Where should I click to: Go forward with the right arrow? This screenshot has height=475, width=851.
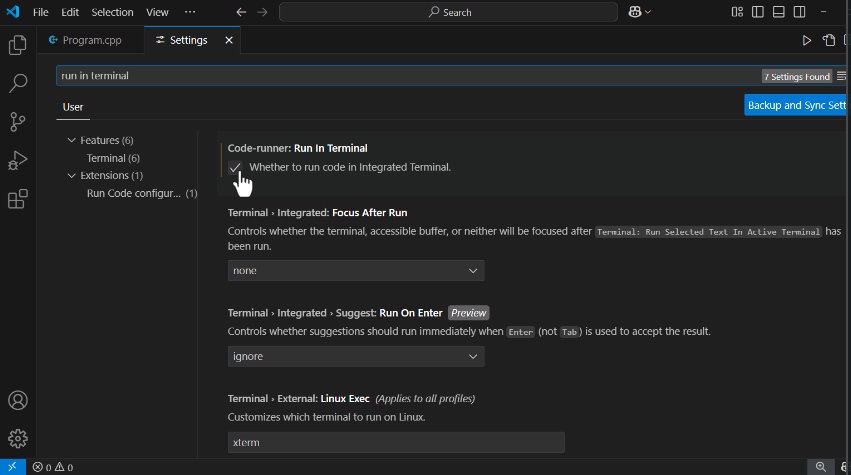(262, 12)
